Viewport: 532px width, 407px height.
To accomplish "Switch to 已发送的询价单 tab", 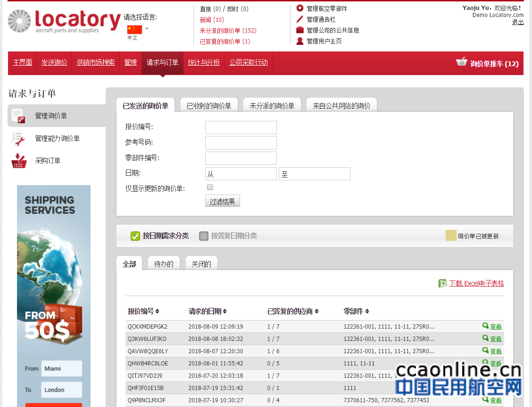I will [145, 106].
